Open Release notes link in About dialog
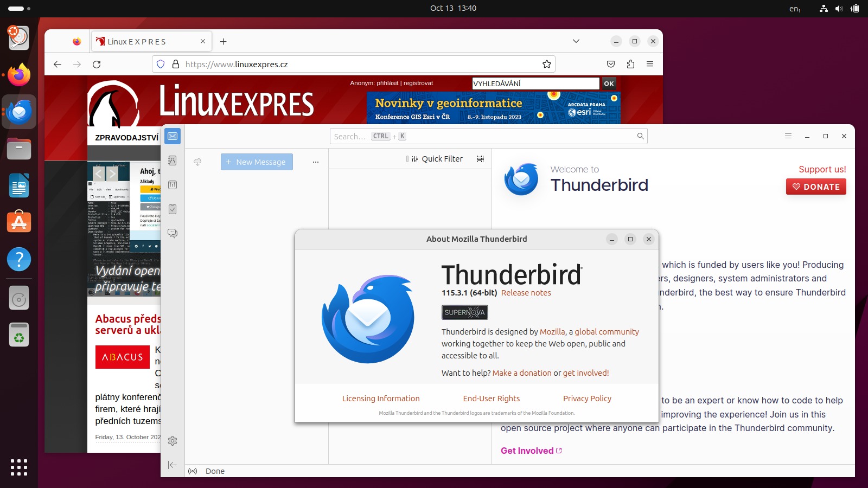This screenshot has width=868, height=488. pyautogui.click(x=526, y=293)
